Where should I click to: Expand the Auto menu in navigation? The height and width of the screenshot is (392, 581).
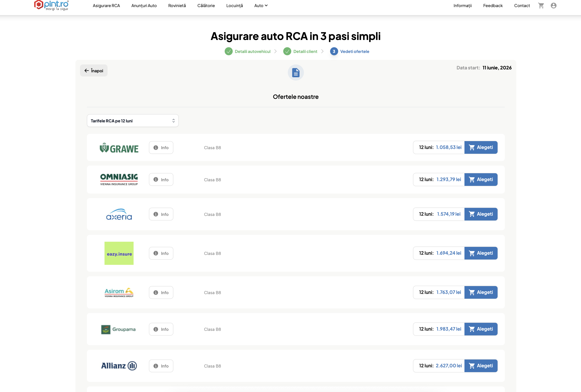261,6
